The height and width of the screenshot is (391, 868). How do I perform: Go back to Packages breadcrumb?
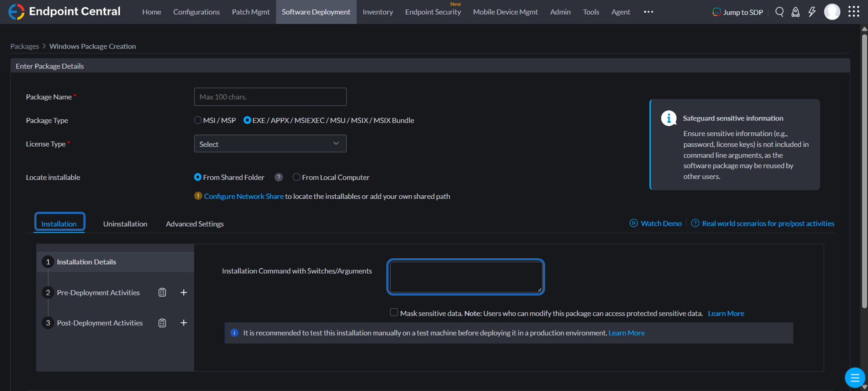(25, 46)
